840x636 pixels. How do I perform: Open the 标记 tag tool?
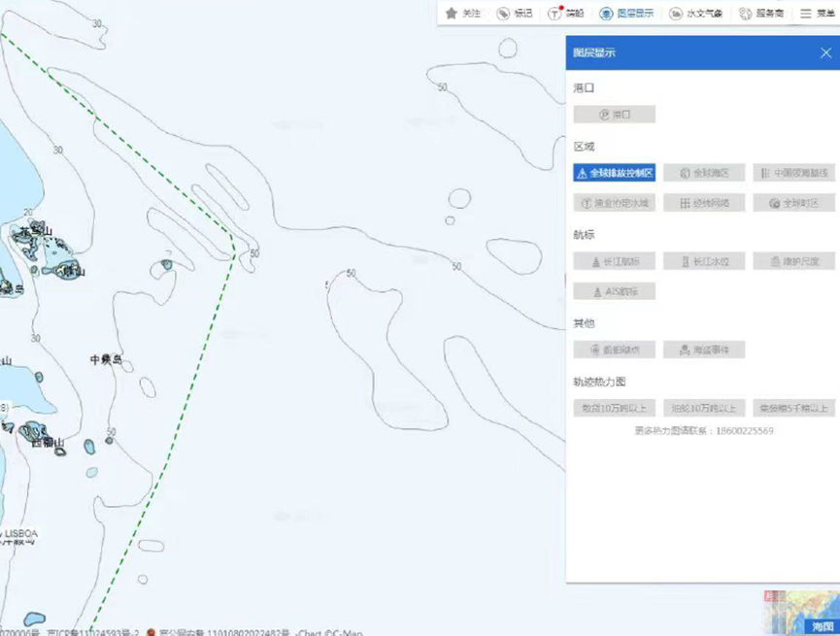point(514,14)
